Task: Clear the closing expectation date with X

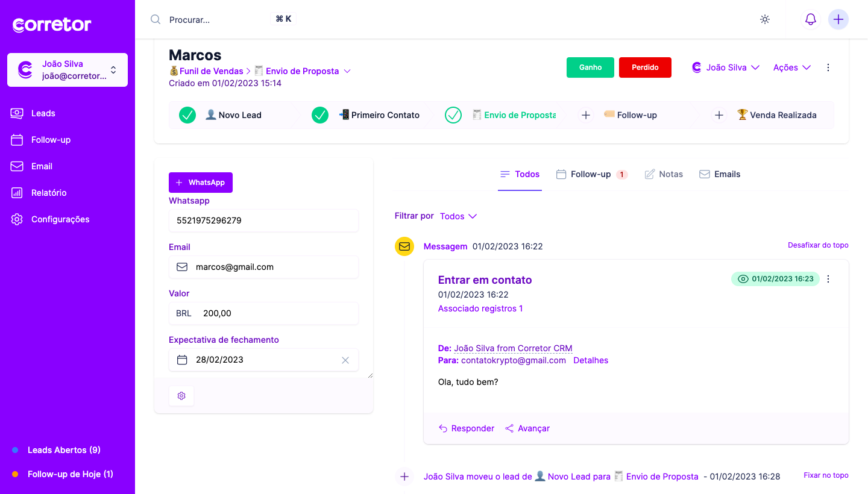Action: point(345,360)
